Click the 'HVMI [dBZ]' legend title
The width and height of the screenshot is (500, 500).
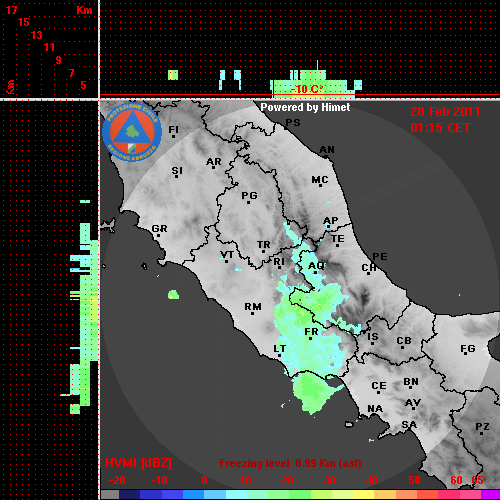138,463
